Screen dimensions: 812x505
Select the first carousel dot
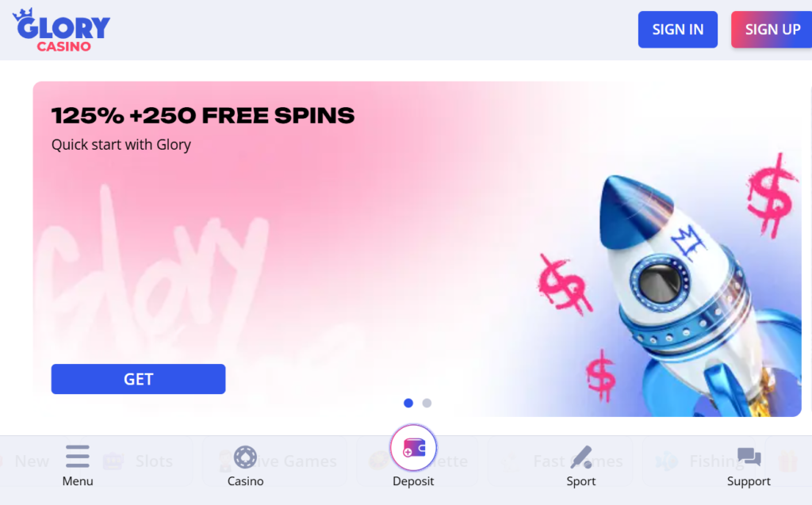[x=408, y=403]
